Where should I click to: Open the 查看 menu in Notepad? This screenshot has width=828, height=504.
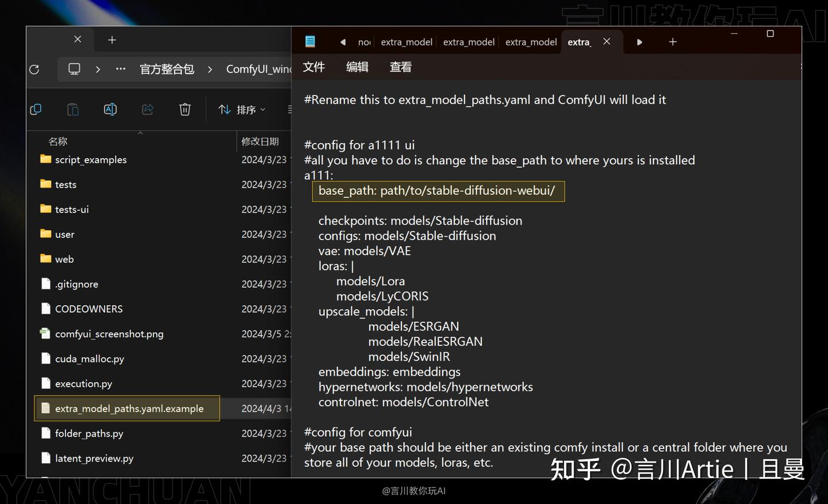coord(401,67)
